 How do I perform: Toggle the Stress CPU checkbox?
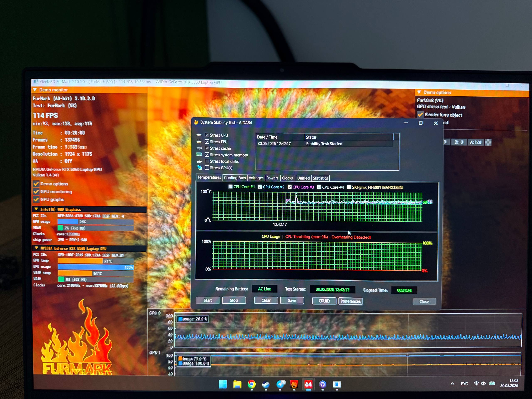coord(207,135)
